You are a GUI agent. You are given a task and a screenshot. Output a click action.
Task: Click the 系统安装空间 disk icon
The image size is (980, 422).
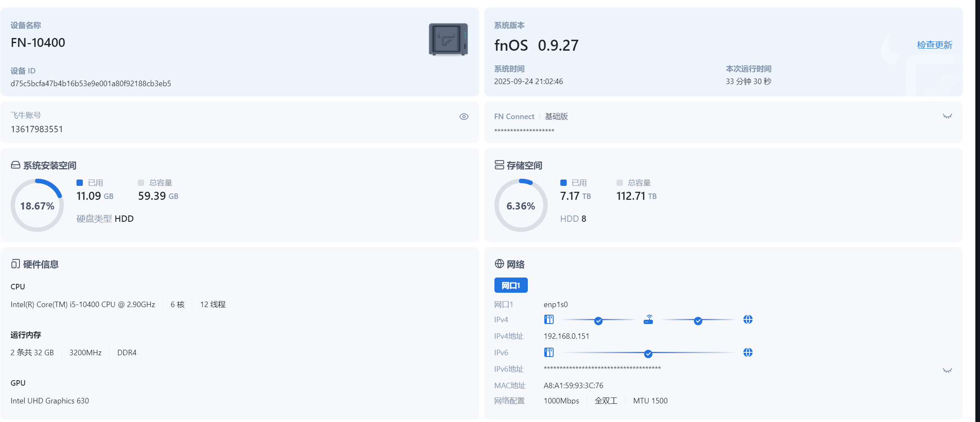point(16,165)
